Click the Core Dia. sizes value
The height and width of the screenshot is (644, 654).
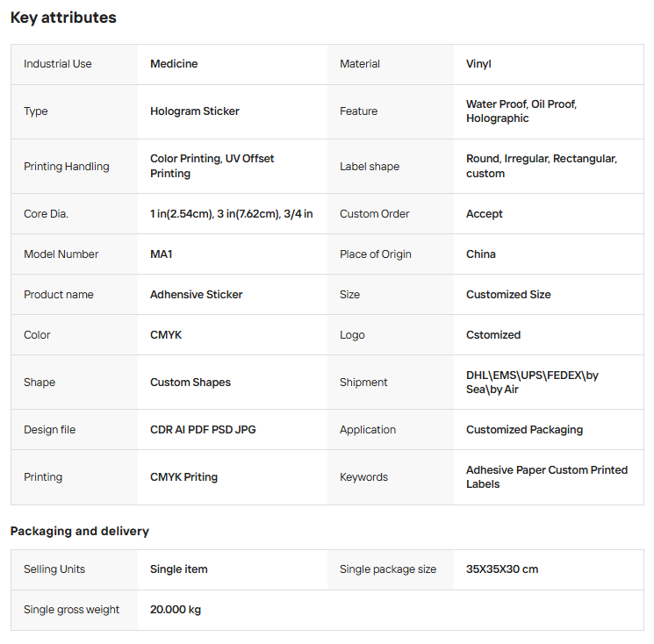[231, 214]
